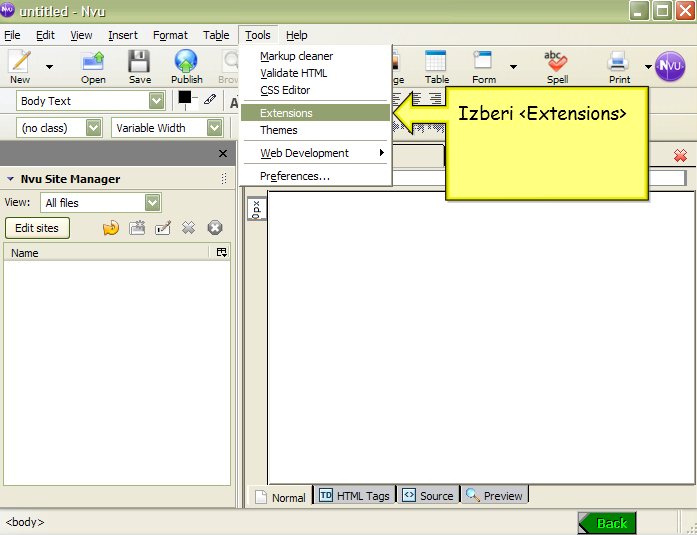The image size is (697, 535).
Task: Expand the Variable Width font dropdown
Action: click(167, 128)
